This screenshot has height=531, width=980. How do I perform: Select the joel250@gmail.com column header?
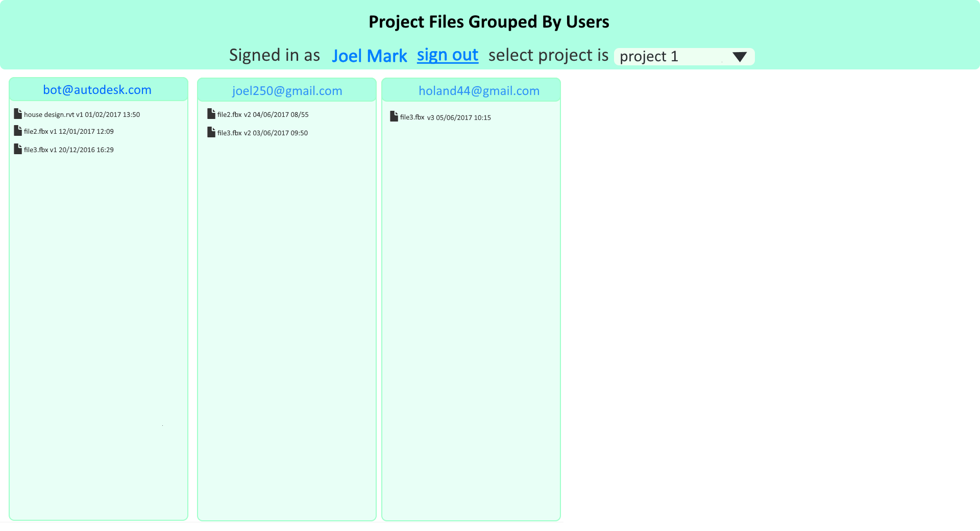287,91
